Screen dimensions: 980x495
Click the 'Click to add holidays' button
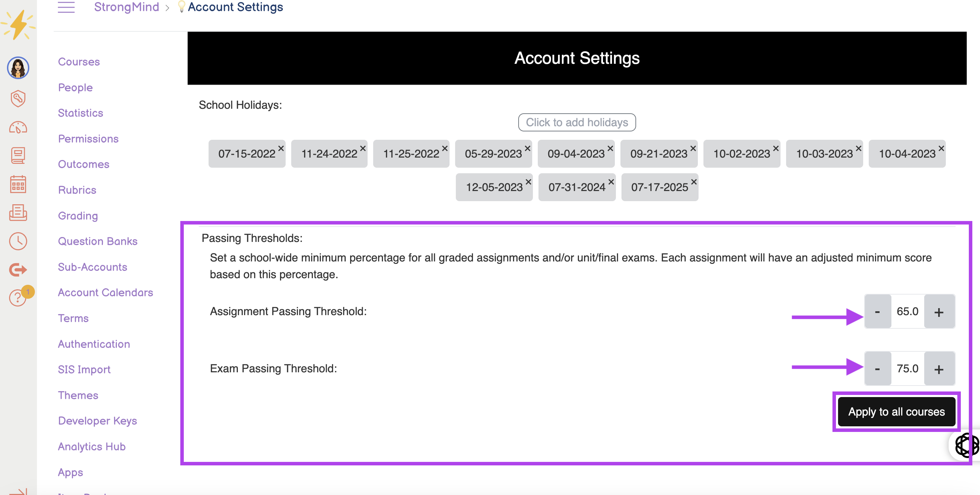577,122
